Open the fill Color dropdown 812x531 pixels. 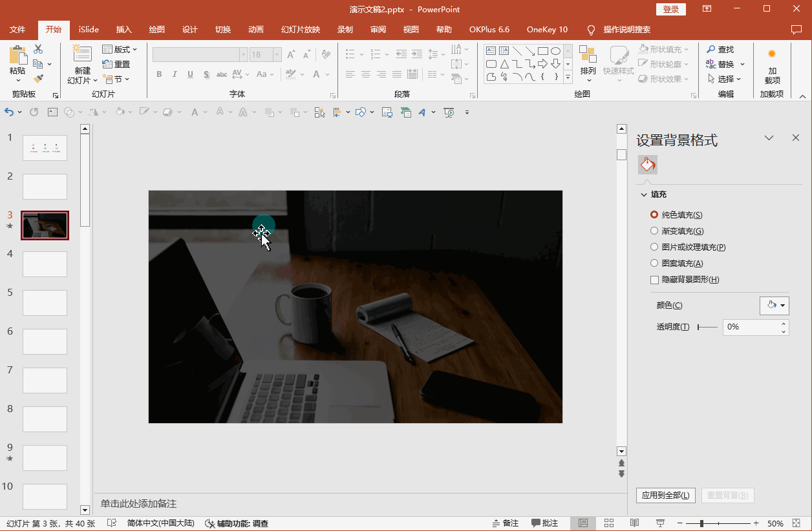tap(774, 306)
